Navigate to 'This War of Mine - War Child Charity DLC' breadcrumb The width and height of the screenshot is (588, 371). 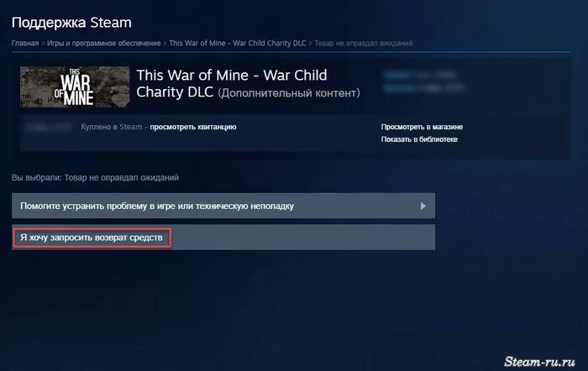238,43
